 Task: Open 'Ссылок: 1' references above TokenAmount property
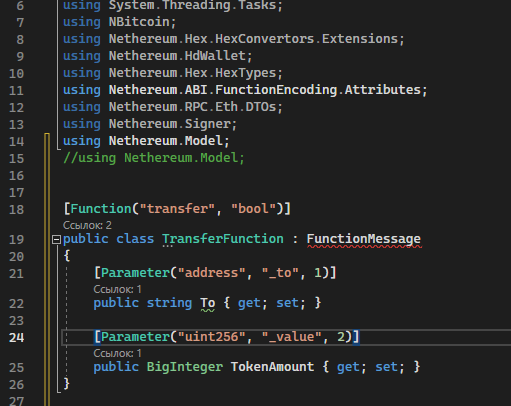(117, 353)
